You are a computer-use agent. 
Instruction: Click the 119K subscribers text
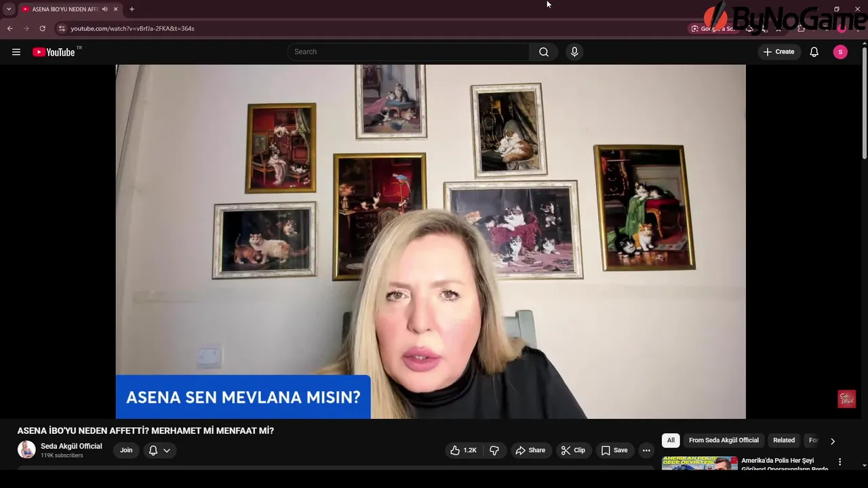(x=62, y=455)
